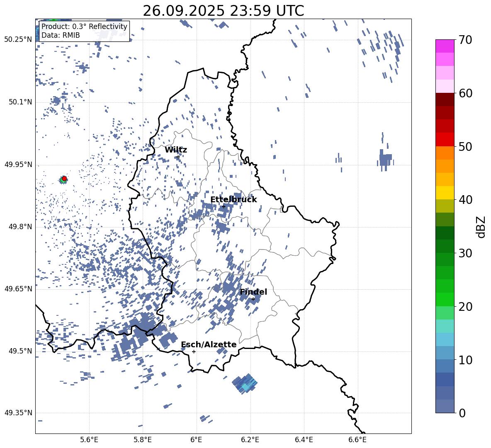This screenshot has height=448, width=491.
Task: Click the 49.35°N latitude tick label
Action: pos(18,413)
